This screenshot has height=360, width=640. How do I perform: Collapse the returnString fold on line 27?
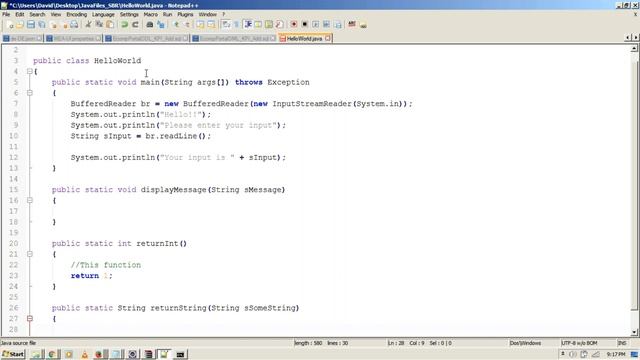(x=30, y=318)
